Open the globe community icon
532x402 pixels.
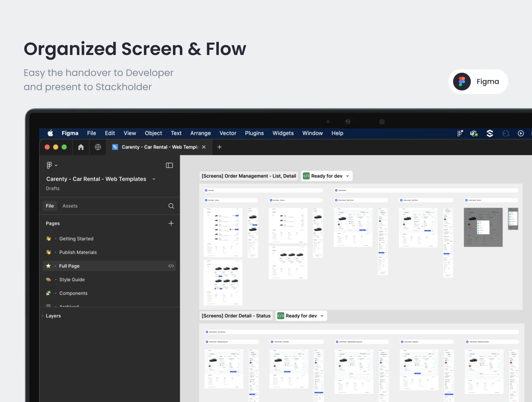click(98, 147)
